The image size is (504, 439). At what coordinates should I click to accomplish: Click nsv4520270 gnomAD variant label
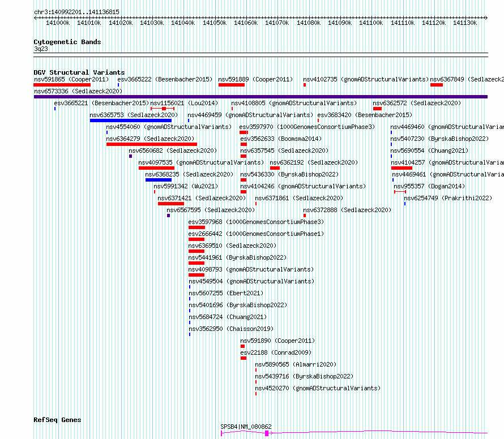318,388
